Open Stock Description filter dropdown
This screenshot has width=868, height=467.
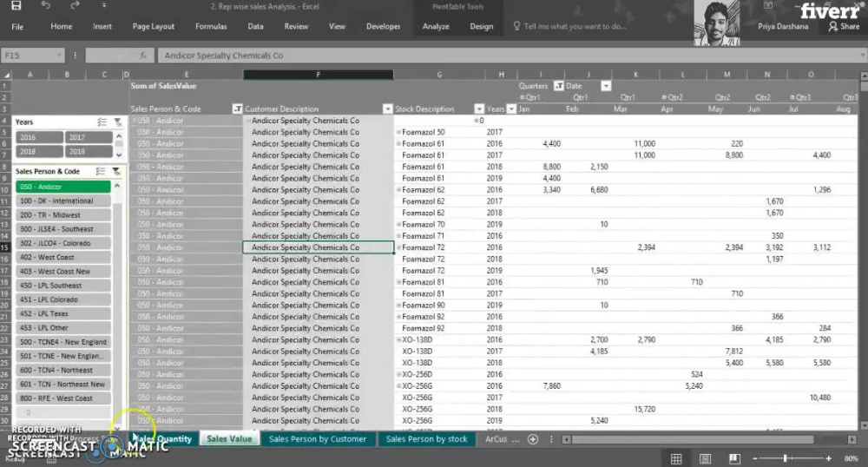tap(479, 109)
